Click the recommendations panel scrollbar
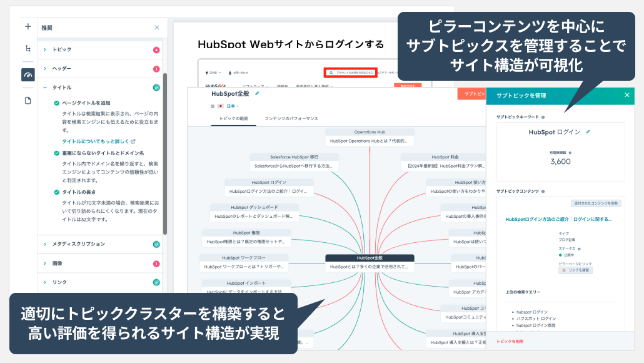Viewport: 644px width, 363px height. pos(165,154)
